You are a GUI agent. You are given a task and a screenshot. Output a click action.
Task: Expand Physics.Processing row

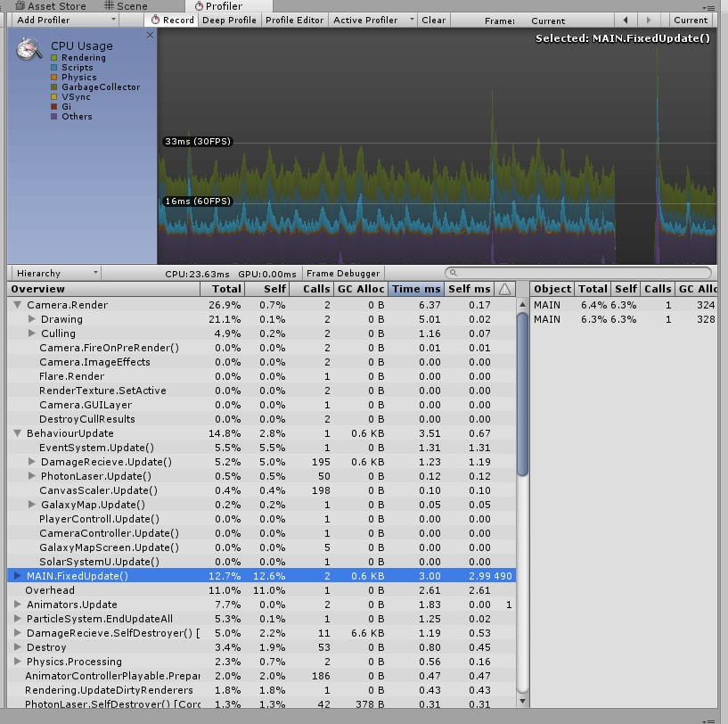(x=18, y=662)
